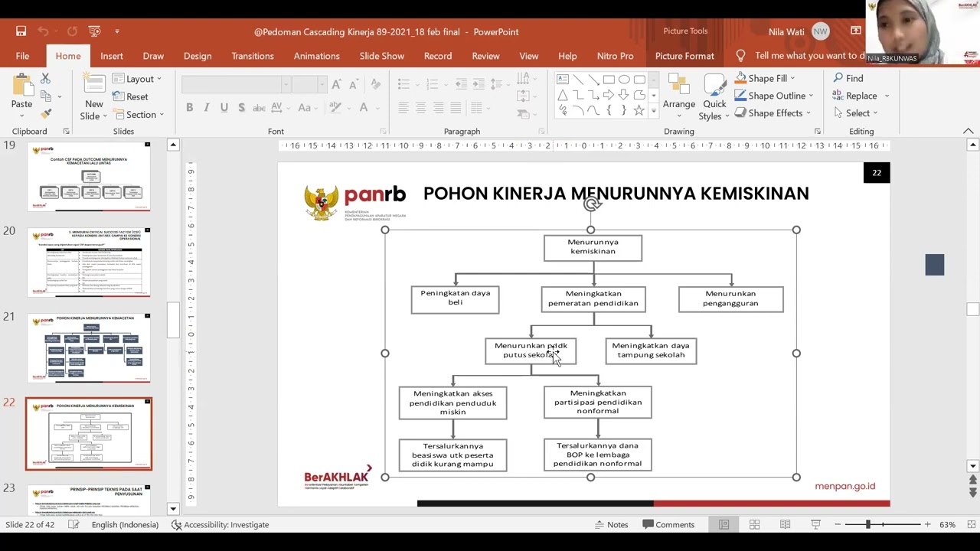Click Fit slide to current window icon
Screen dimensions: 980x551
972,524
